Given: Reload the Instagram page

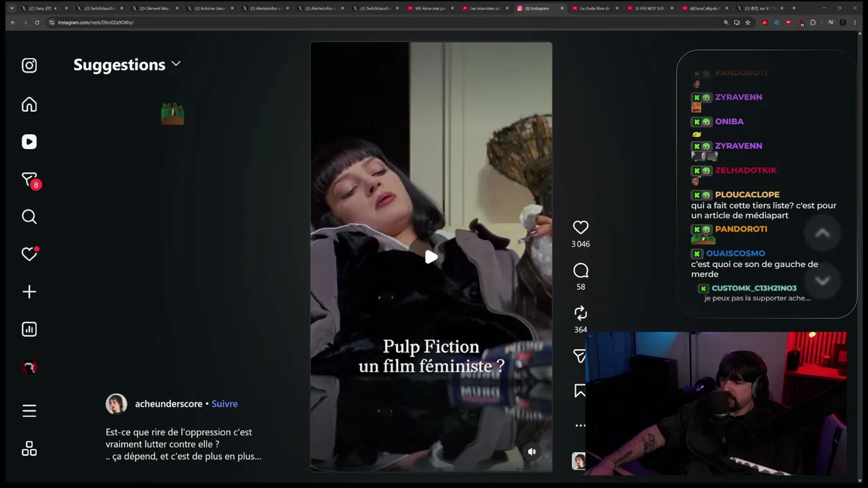Looking at the screenshot, I should (x=37, y=22).
